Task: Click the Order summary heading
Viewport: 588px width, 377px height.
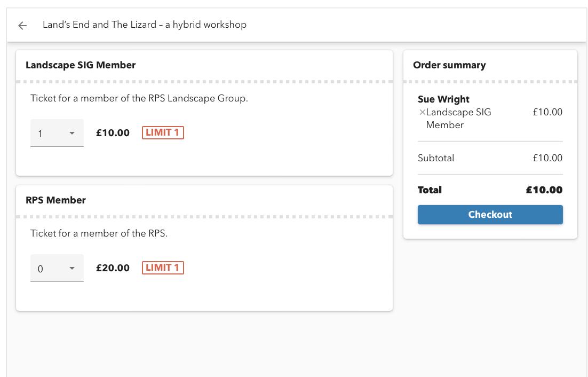Action: (x=449, y=65)
